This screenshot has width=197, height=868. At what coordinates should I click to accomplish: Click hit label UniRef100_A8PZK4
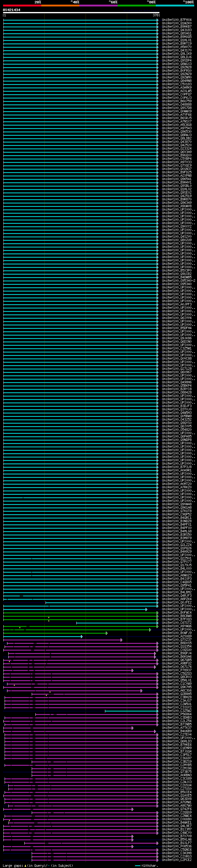[177, 599]
